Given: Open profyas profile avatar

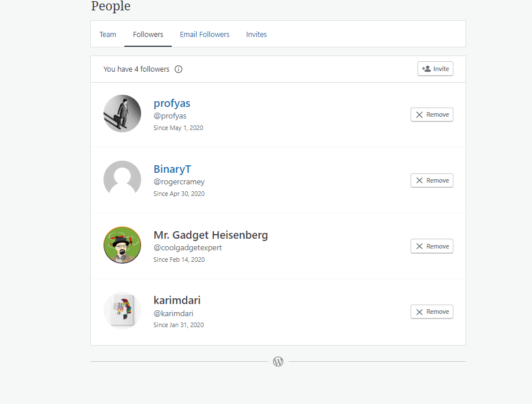Looking at the screenshot, I should pyautogui.click(x=122, y=114).
